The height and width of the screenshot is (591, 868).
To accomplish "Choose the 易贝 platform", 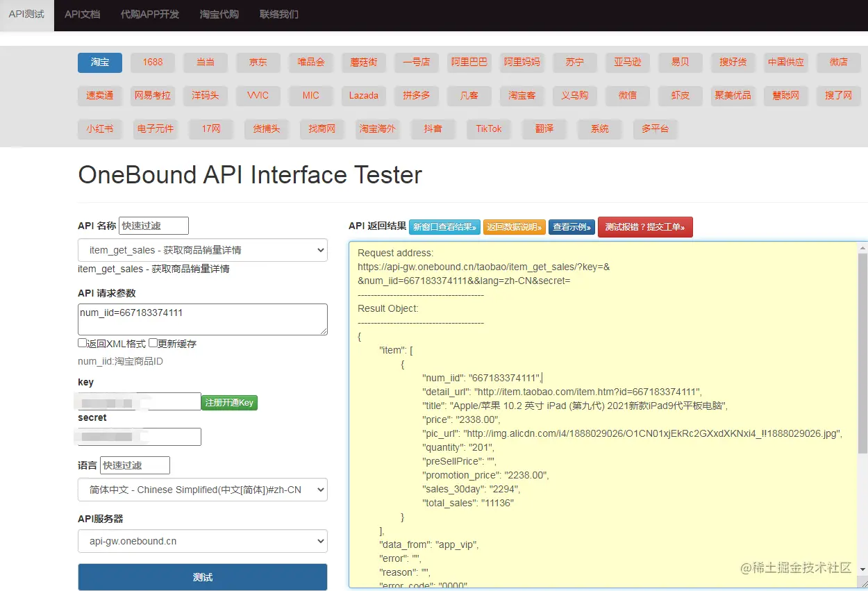I will [x=681, y=63].
